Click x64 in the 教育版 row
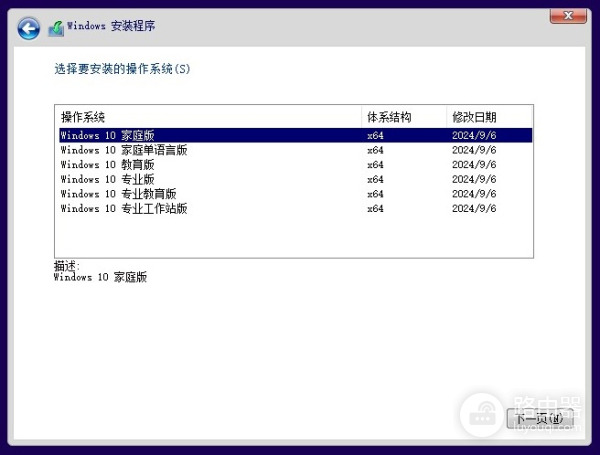The image size is (600, 455). (375, 165)
